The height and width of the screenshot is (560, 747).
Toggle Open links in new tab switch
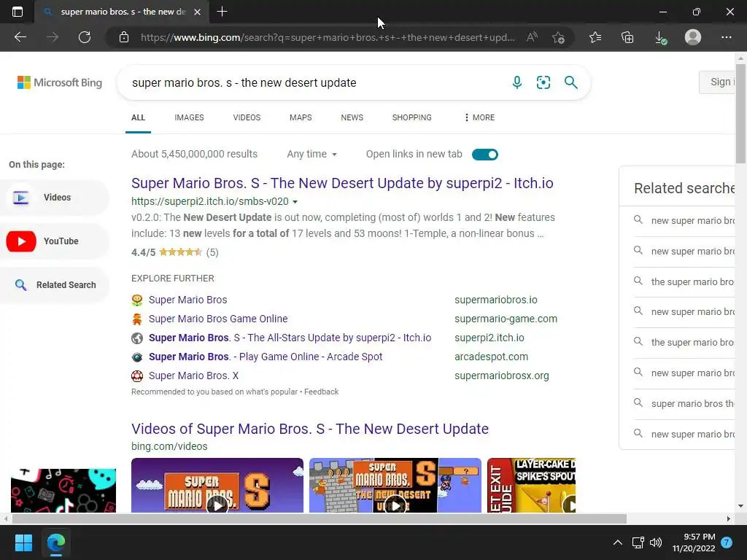tap(485, 155)
